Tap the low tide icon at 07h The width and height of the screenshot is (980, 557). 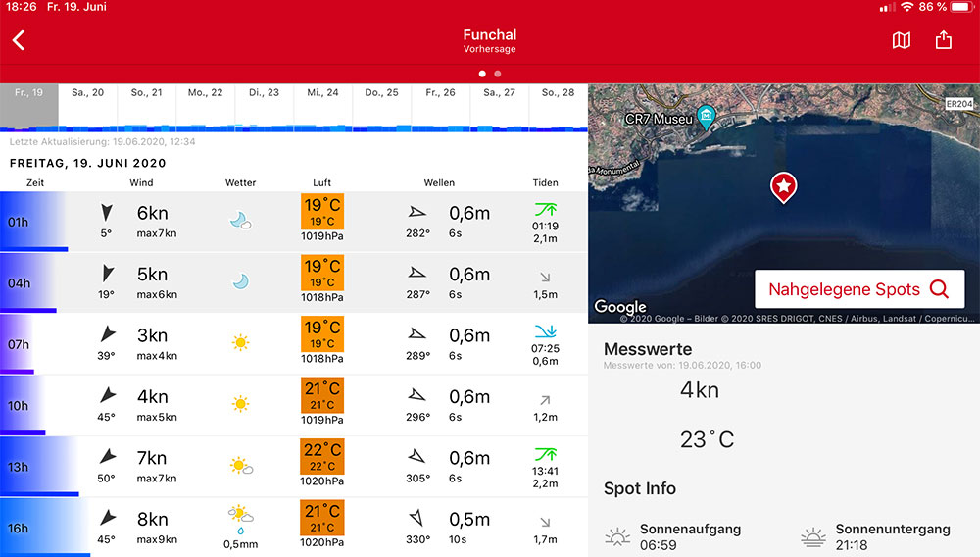(x=545, y=330)
